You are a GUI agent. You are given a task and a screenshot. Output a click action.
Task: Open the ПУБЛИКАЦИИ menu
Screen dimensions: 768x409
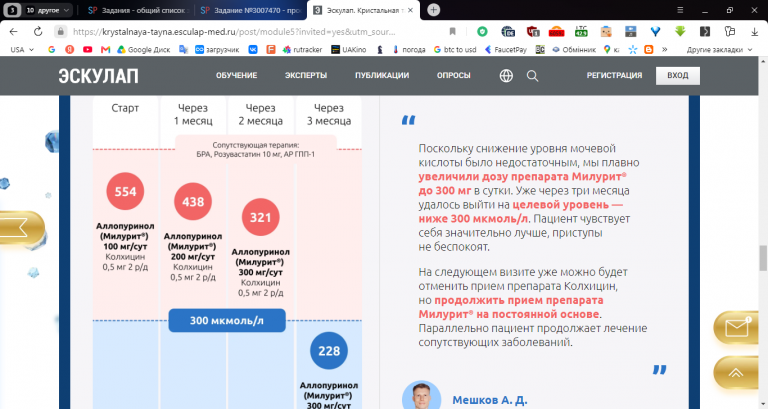point(382,75)
